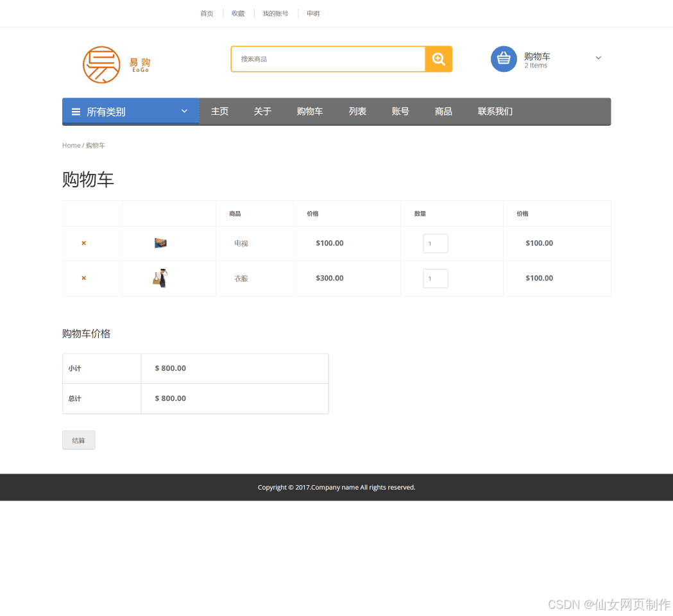Open the 收藏 top link
The image size is (673, 616).
pos(238,13)
